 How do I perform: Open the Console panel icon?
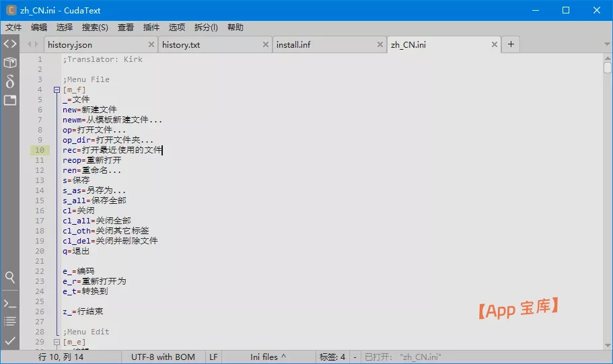click(10, 303)
